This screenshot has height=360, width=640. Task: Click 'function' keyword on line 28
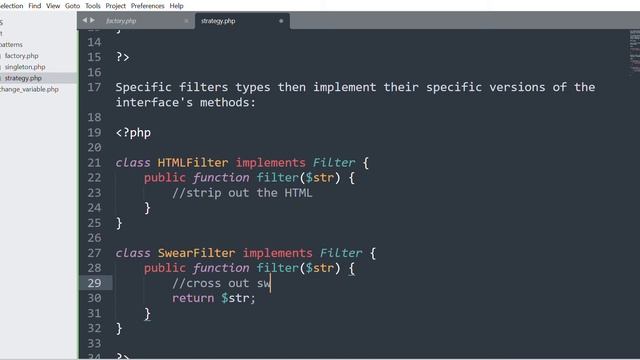[221, 268]
